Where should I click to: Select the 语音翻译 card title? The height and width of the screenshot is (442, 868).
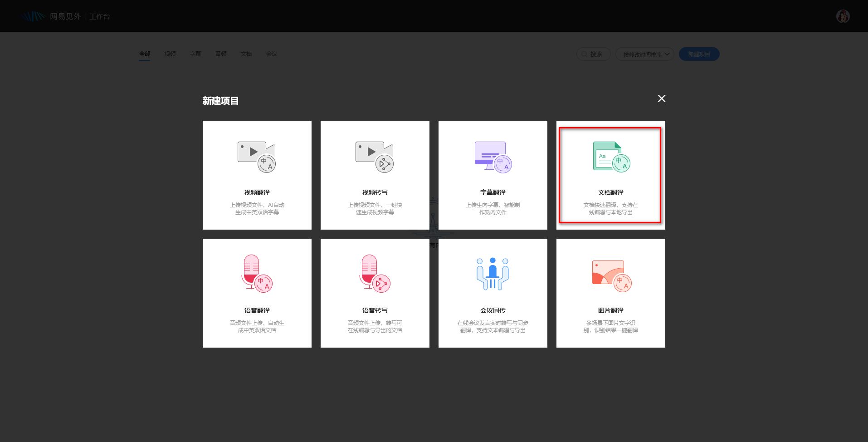tap(257, 310)
